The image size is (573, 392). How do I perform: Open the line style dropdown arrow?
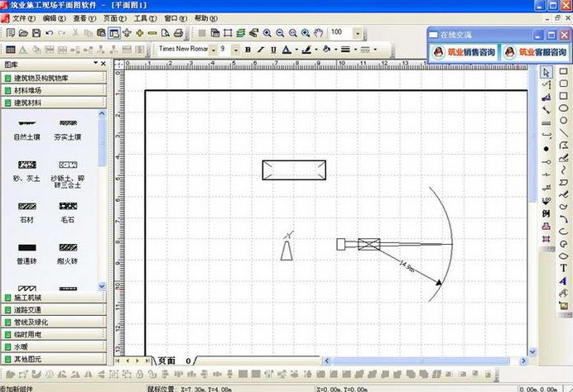(375, 50)
